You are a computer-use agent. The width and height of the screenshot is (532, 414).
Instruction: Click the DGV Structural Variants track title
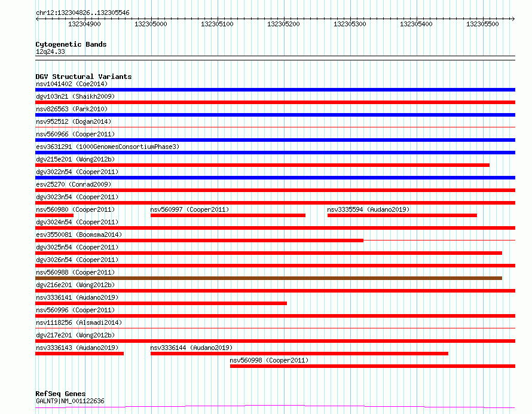tap(84, 77)
